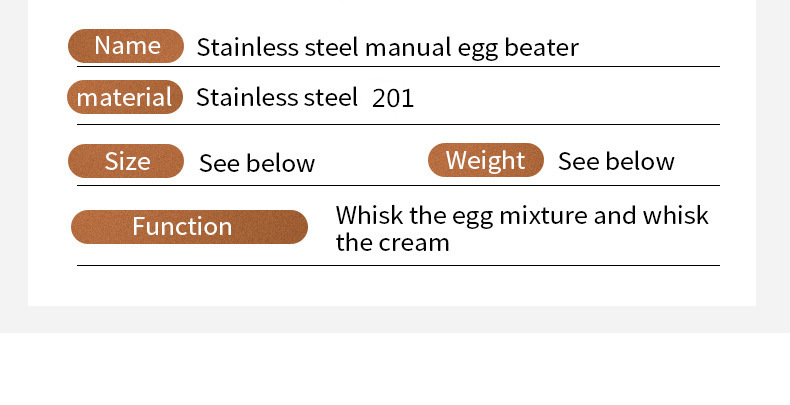Click 'See below' next to Weight
This screenshot has height=405, width=790.
click(x=616, y=161)
